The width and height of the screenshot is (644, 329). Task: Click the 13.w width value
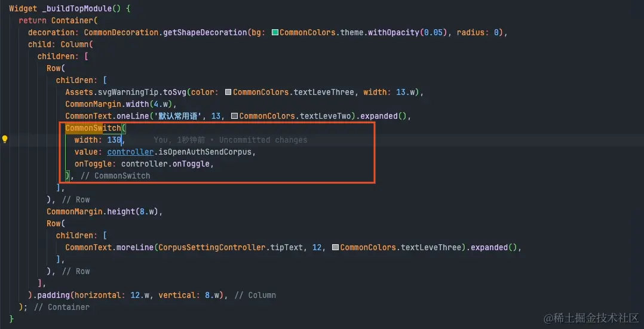pos(406,92)
